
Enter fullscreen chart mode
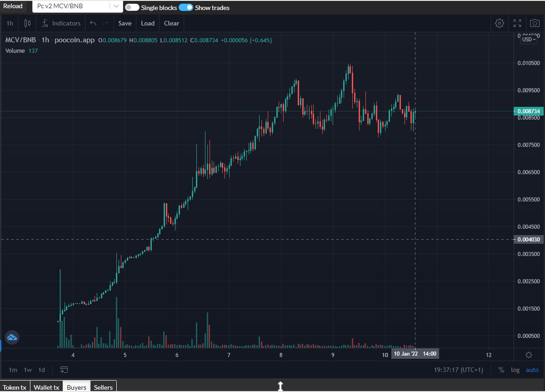(x=517, y=23)
